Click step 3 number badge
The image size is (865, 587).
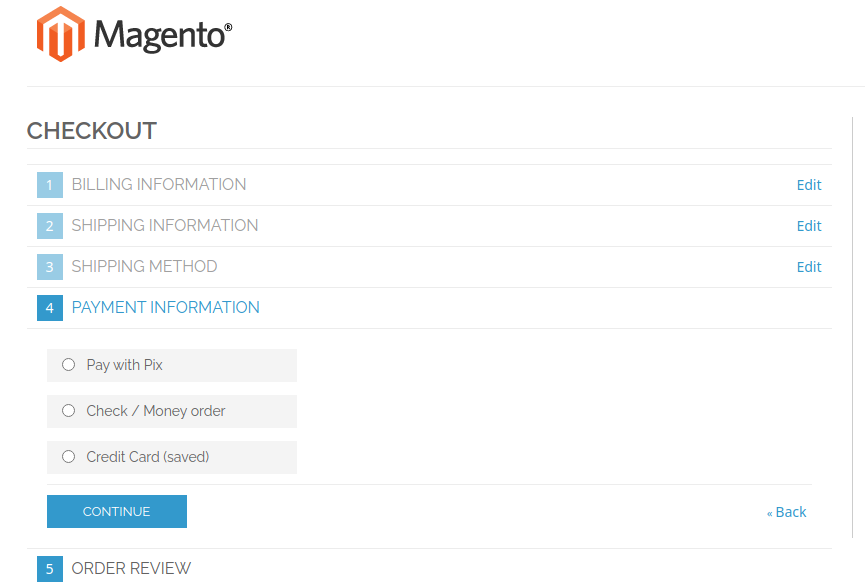point(49,267)
